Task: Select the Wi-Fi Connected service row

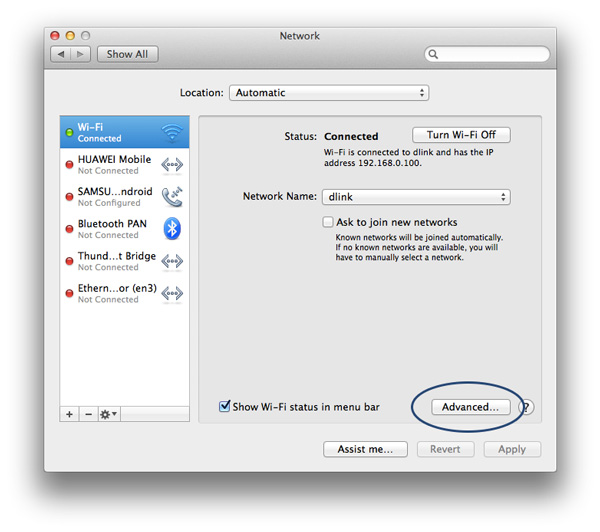Action: pyautogui.click(x=125, y=132)
